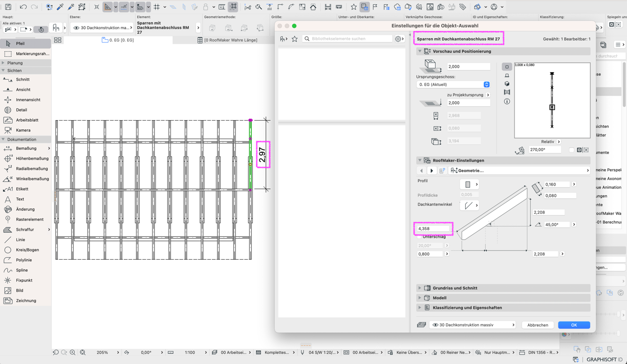The height and width of the screenshot is (364, 627).
Task: Select the Pfeil arrow tool
Action: pyautogui.click(x=26, y=43)
